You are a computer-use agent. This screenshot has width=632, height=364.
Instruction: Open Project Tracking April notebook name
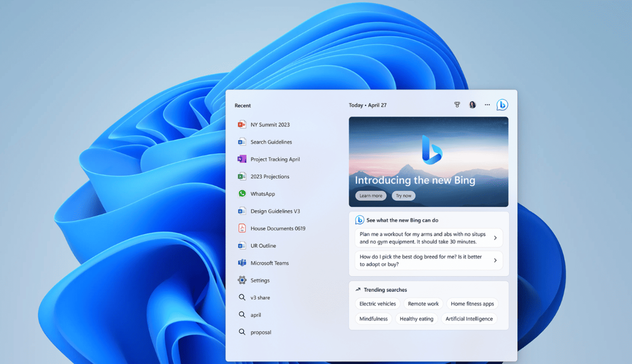tap(275, 159)
